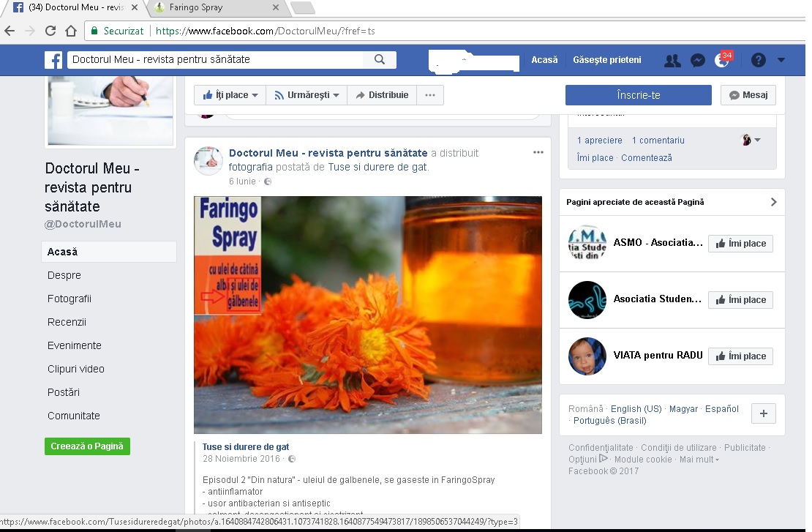Click the Înscrie-te button
Image resolution: width=812 pixels, height=532 pixels.
tap(639, 95)
